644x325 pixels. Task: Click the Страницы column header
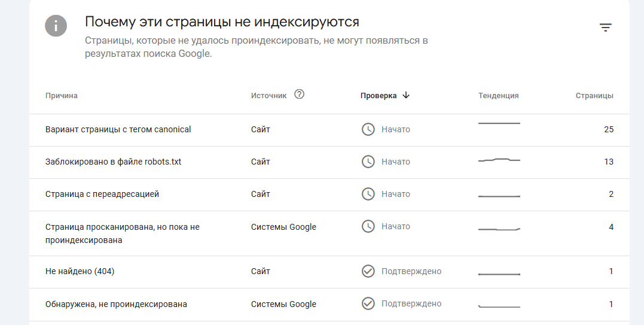coord(594,96)
